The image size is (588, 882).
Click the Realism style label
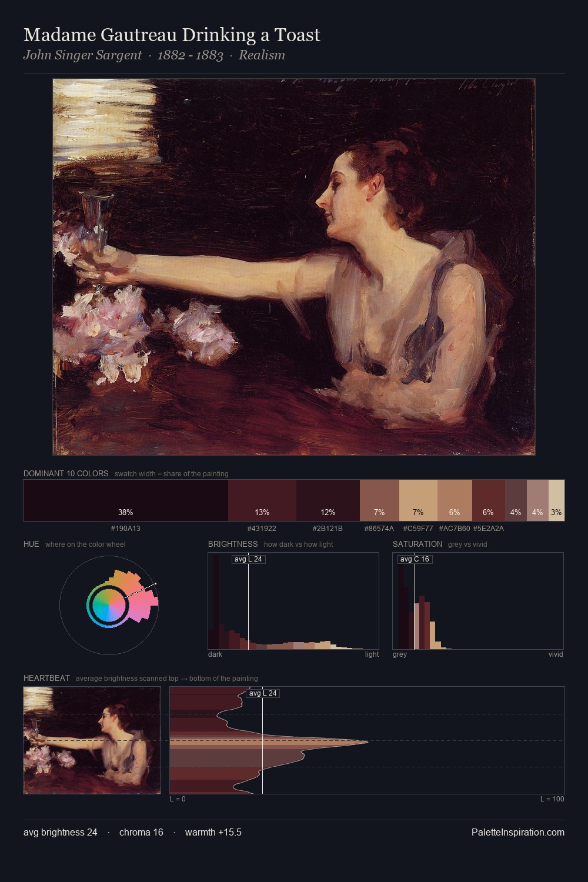pos(262,55)
